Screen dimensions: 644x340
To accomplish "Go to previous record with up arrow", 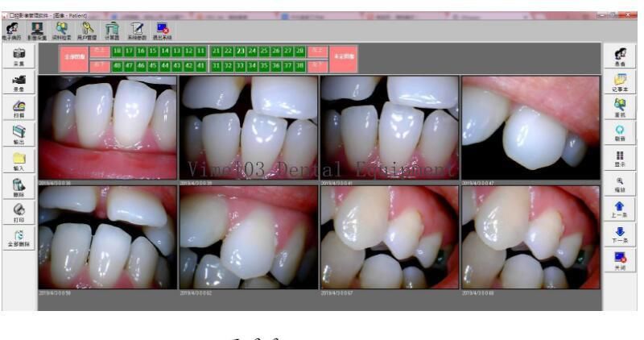I will tap(620, 209).
